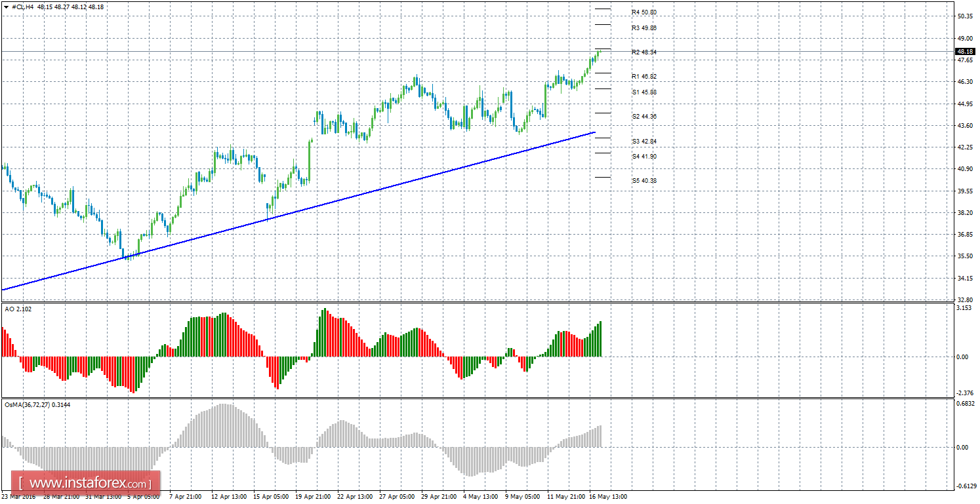980x504 pixels.
Task: Click the R2 48.34 pivot label
Action: coord(644,52)
